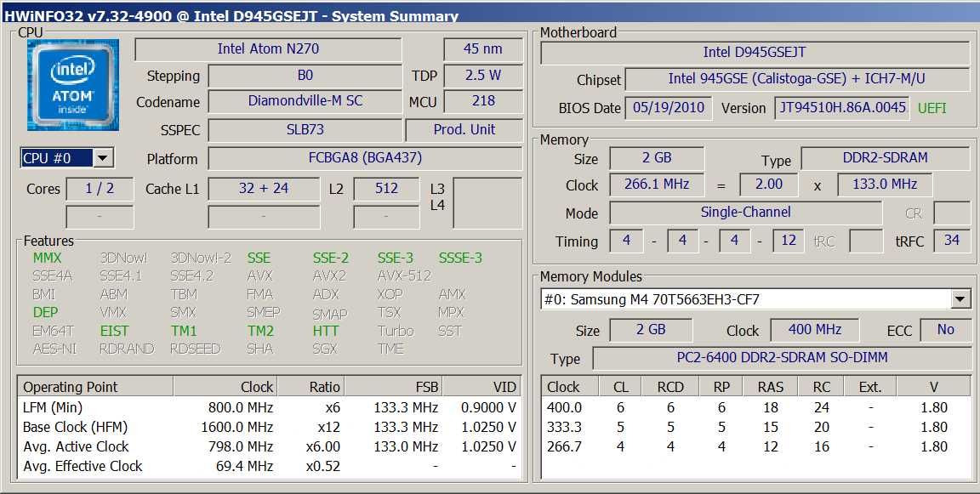Select the Diamondville-M SC codename field
980x494 pixels.
(x=305, y=101)
